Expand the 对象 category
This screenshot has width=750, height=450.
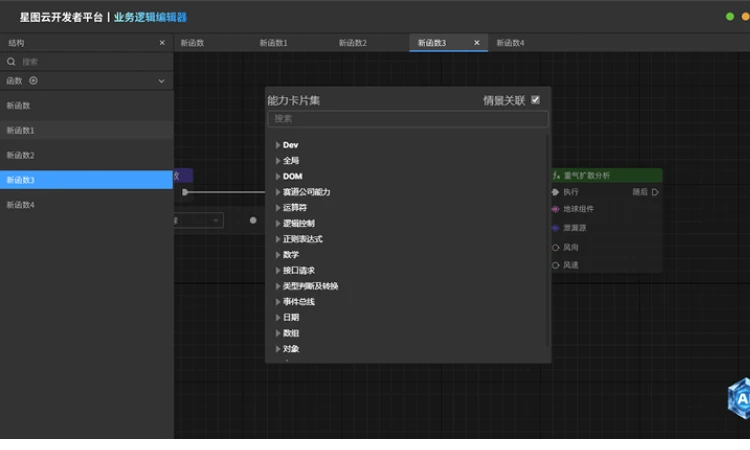point(278,349)
